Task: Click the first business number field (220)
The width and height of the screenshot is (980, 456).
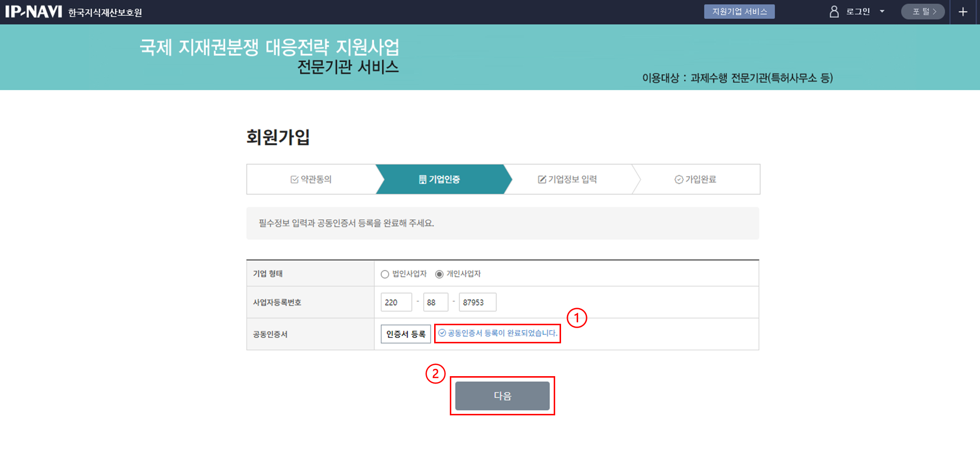Action: pyautogui.click(x=396, y=302)
